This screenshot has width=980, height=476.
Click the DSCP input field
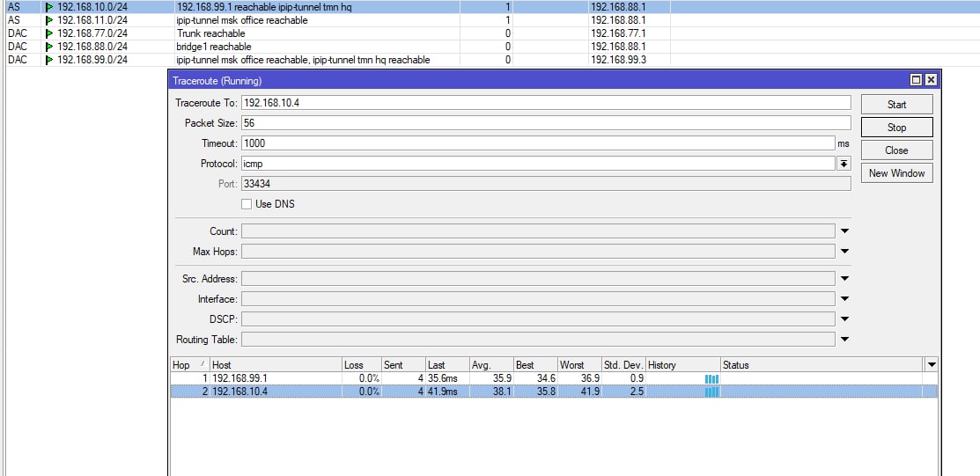(x=537, y=319)
